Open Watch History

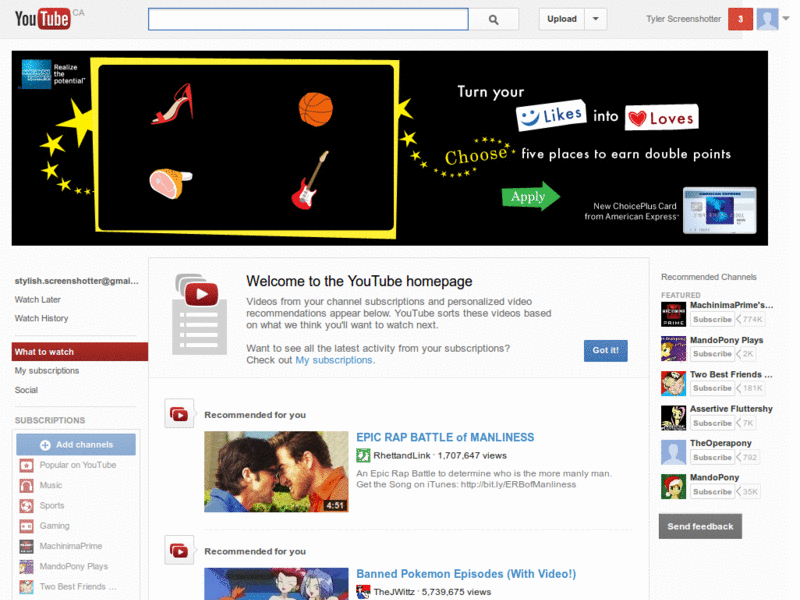pos(41,318)
